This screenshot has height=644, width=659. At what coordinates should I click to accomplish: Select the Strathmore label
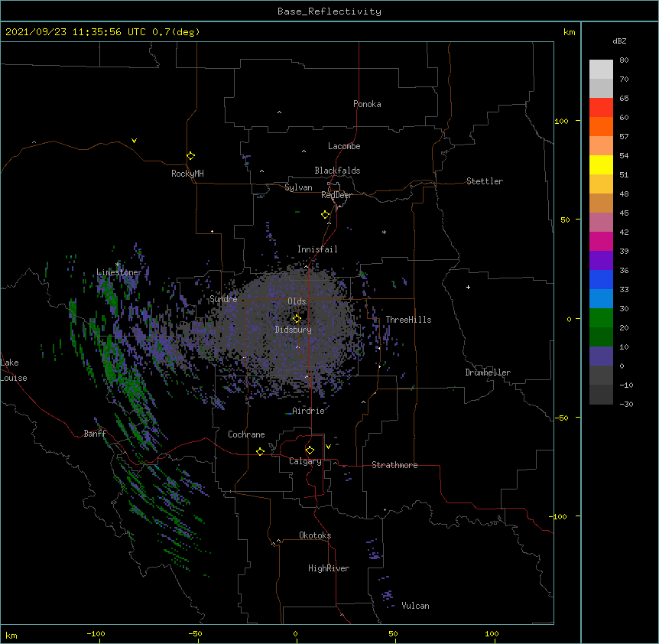click(394, 465)
